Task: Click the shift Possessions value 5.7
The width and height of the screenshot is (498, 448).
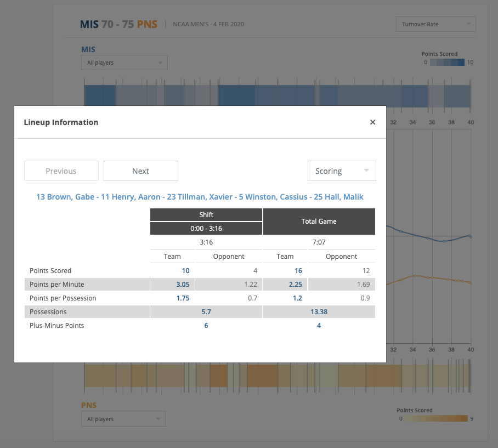Action: pos(206,312)
